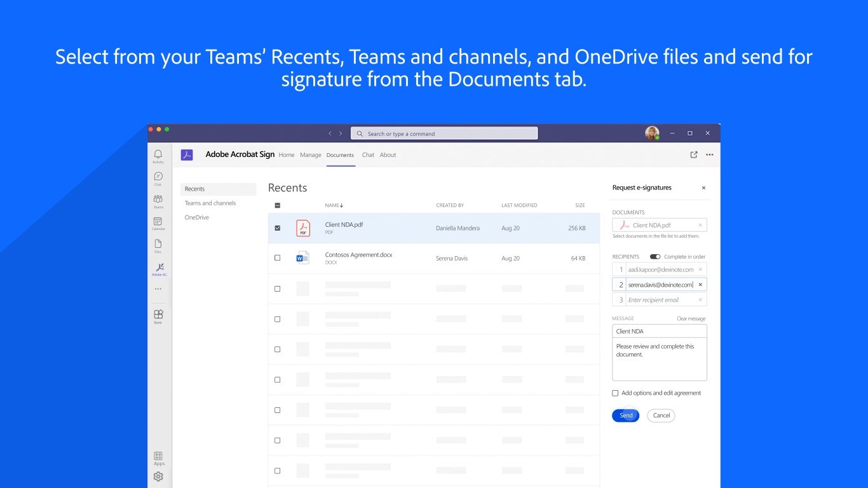Click the message body text area
The height and width of the screenshot is (488, 868).
[x=660, y=359]
